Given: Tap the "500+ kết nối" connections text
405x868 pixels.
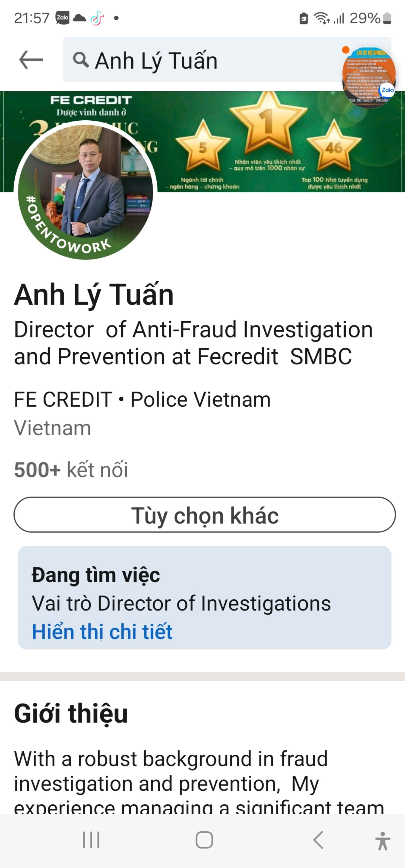Looking at the screenshot, I should [x=71, y=469].
